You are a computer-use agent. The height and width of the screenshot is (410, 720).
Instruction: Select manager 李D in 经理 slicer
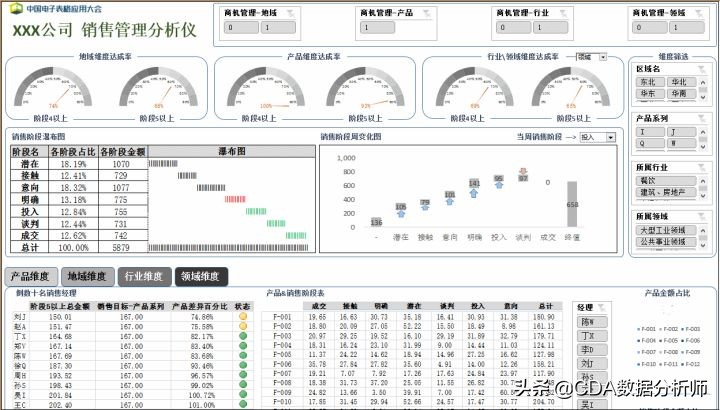(592, 350)
